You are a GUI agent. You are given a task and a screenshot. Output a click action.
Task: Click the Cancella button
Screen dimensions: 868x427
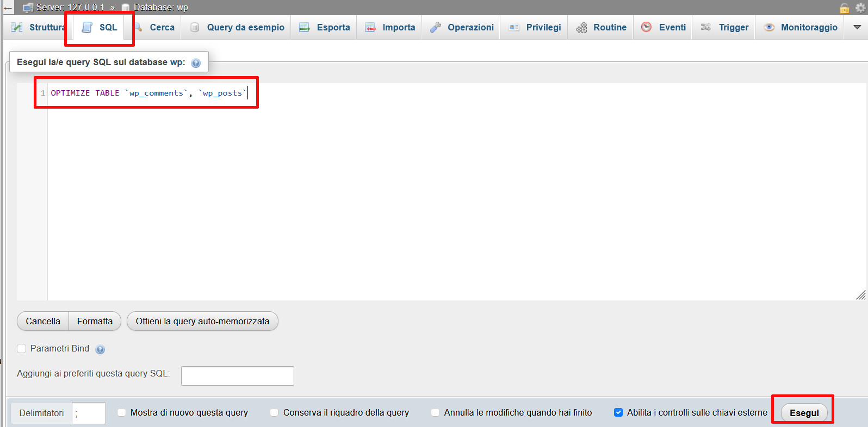click(x=43, y=321)
